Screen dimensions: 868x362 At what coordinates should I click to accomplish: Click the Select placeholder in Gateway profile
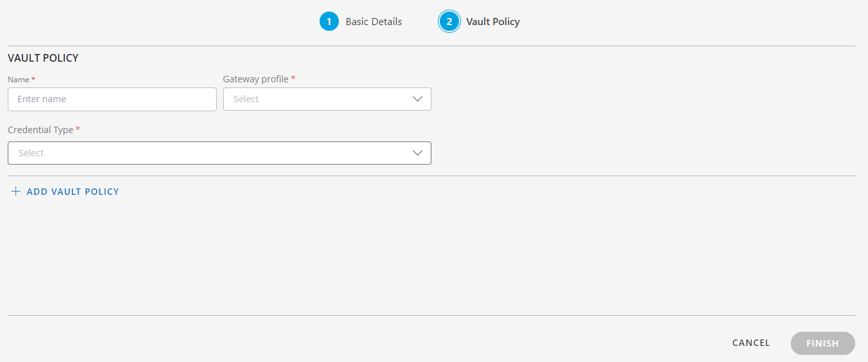[246, 99]
